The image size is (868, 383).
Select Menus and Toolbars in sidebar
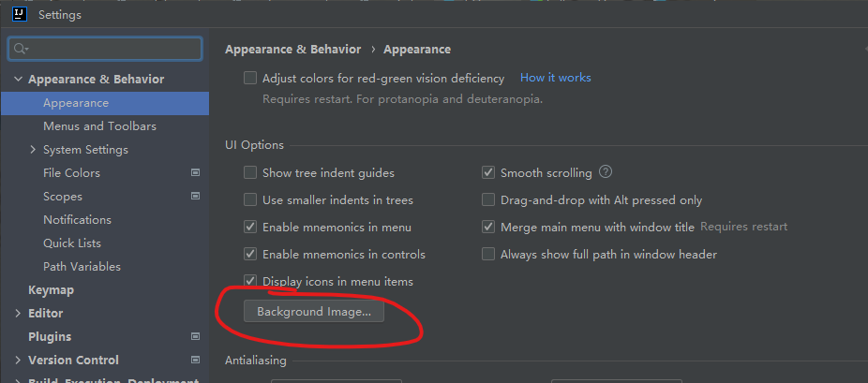[x=99, y=126]
